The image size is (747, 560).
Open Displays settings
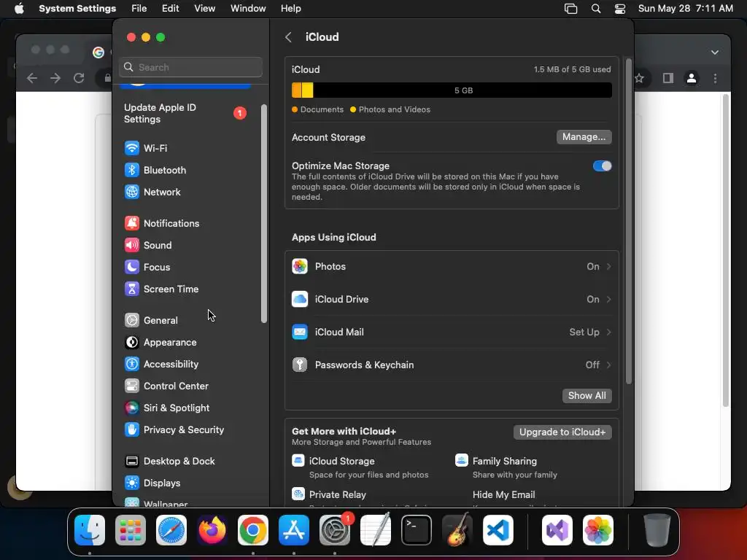[152, 483]
